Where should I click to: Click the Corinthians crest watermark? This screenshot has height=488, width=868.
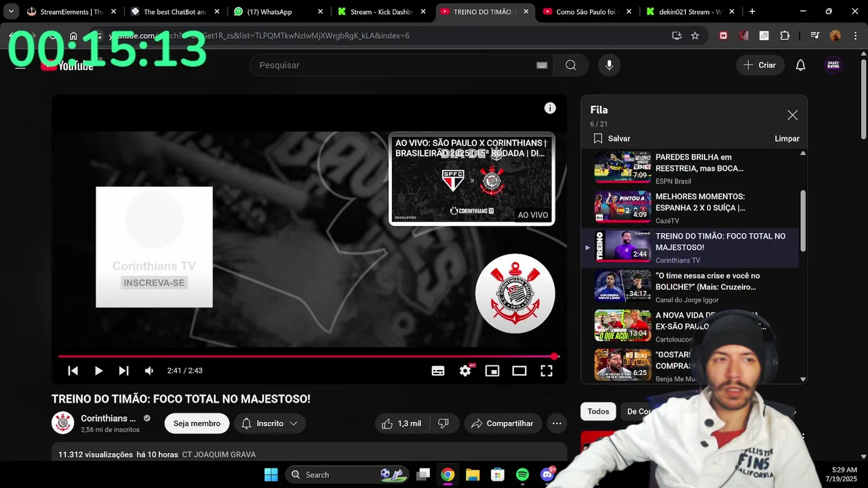coord(515,293)
